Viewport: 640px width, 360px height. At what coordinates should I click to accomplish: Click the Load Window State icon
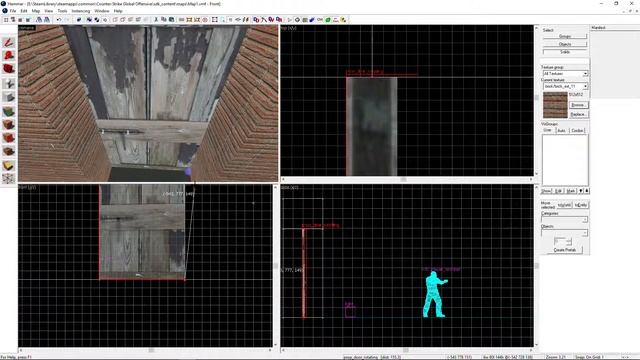click(x=39, y=20)
